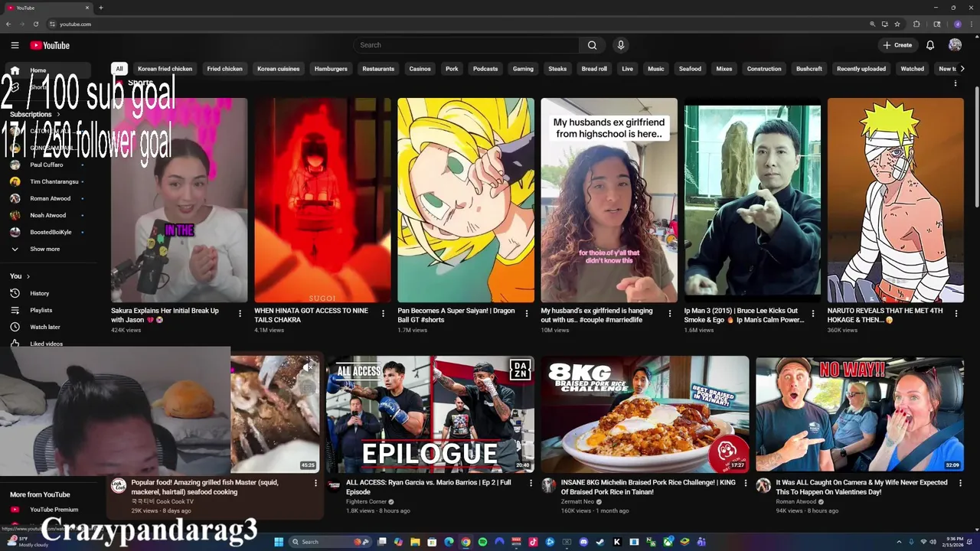Open the YouTube hamburger guide menu

pos(15,45)
